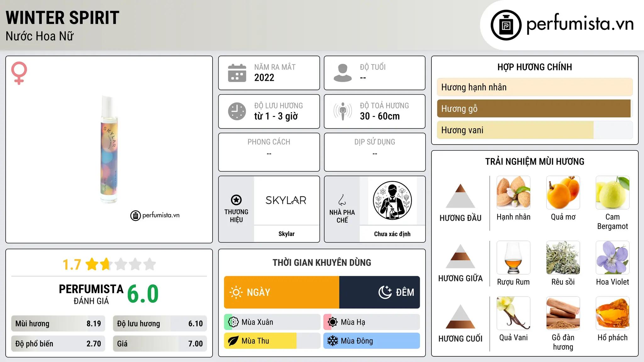Click the summer sun season icon
This screenshot has width=644, height=362.
pyautogui.click(x=333, y=322)
